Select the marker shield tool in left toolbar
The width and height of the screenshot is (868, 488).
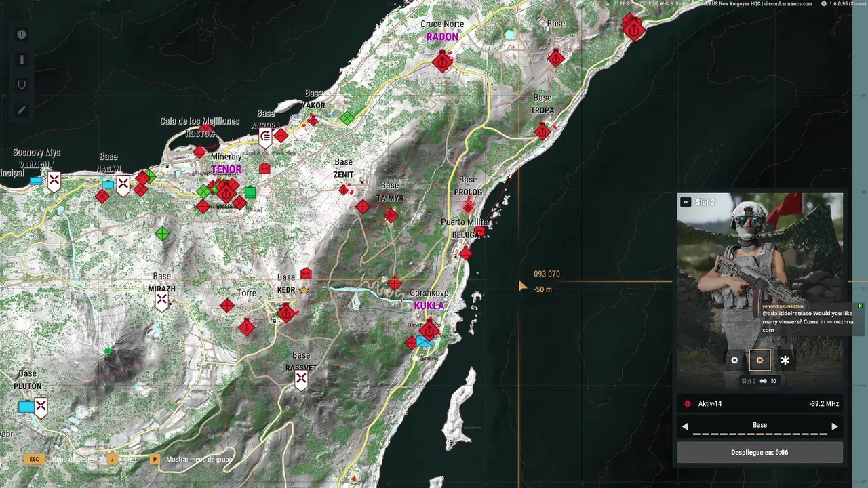coord(22,85)
